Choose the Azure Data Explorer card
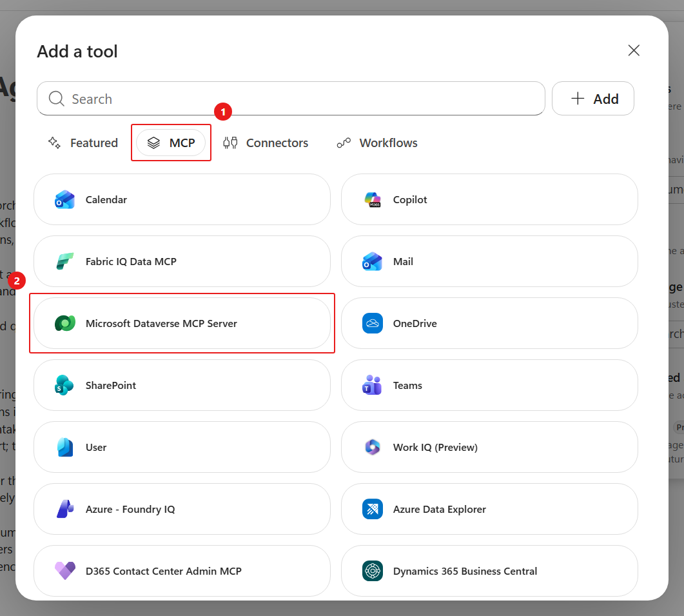This screenshot has height=616, width=684. point(489,509)
